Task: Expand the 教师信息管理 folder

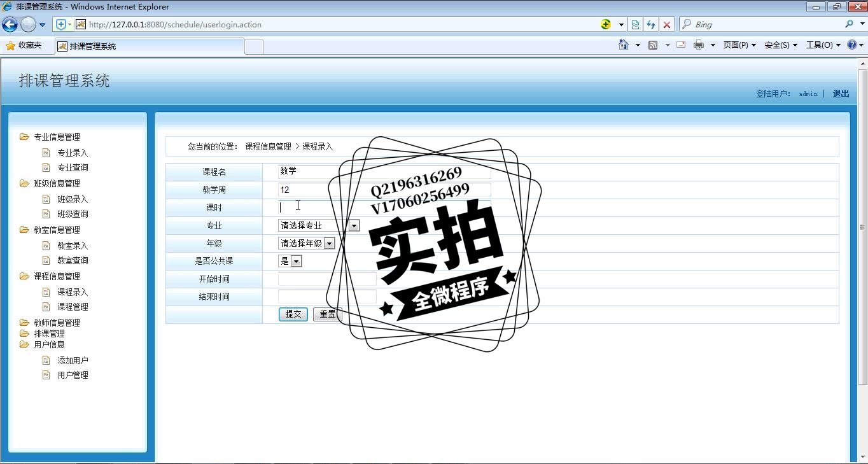Action: [57, 323]
